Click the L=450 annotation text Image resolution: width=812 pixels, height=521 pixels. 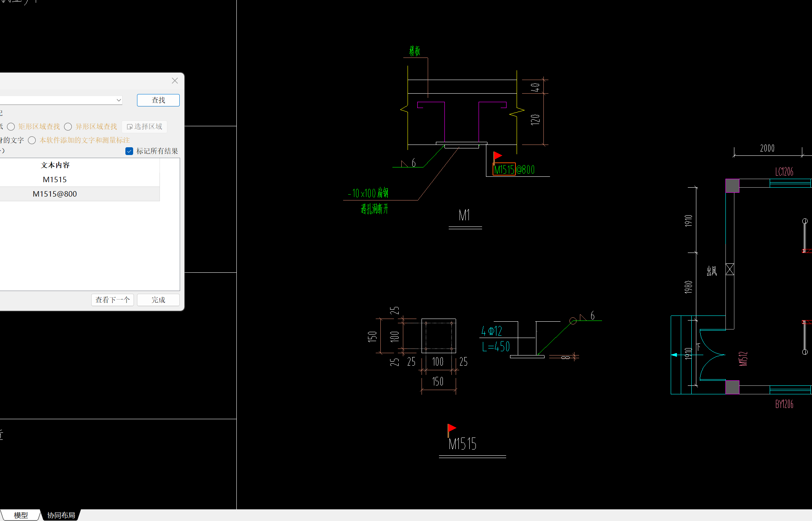(496, 347)
